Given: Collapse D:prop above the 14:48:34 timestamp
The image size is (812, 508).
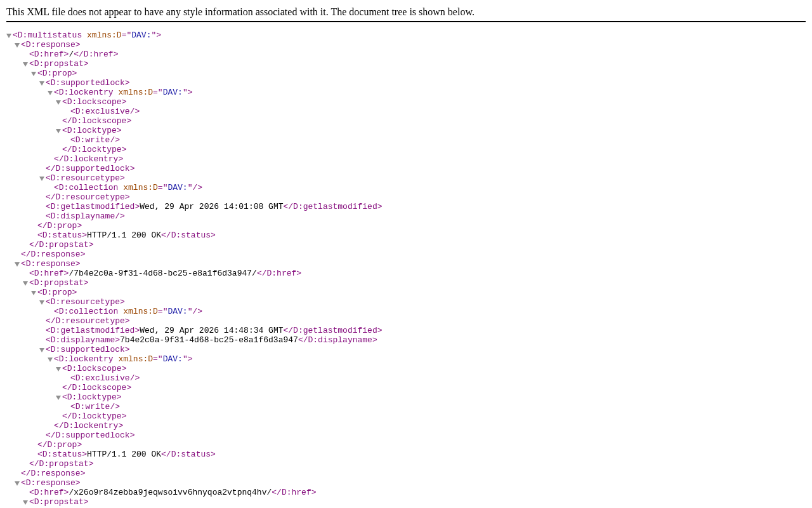Looking at the screenshot, I should tap(34, 293).
